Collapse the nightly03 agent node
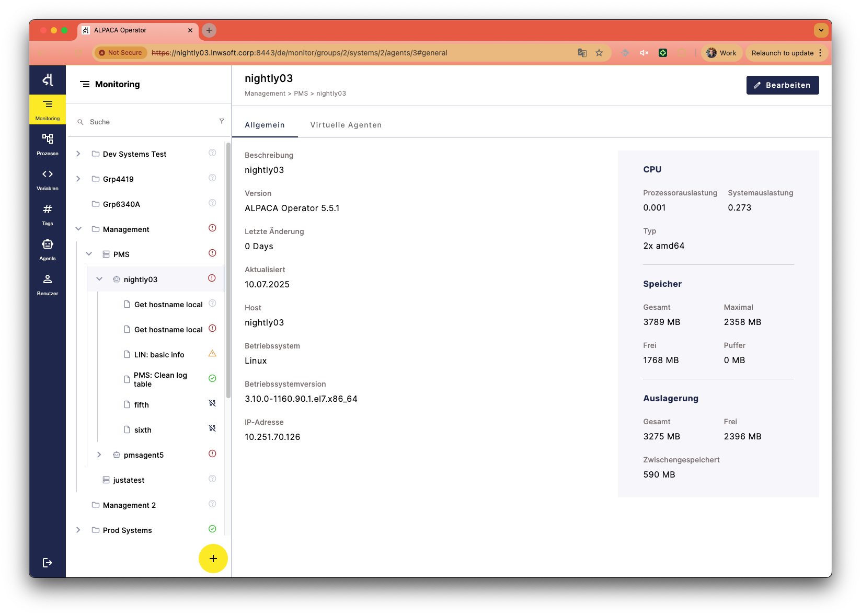The width and height of the screenshot is (861, 616). (99, 279)
